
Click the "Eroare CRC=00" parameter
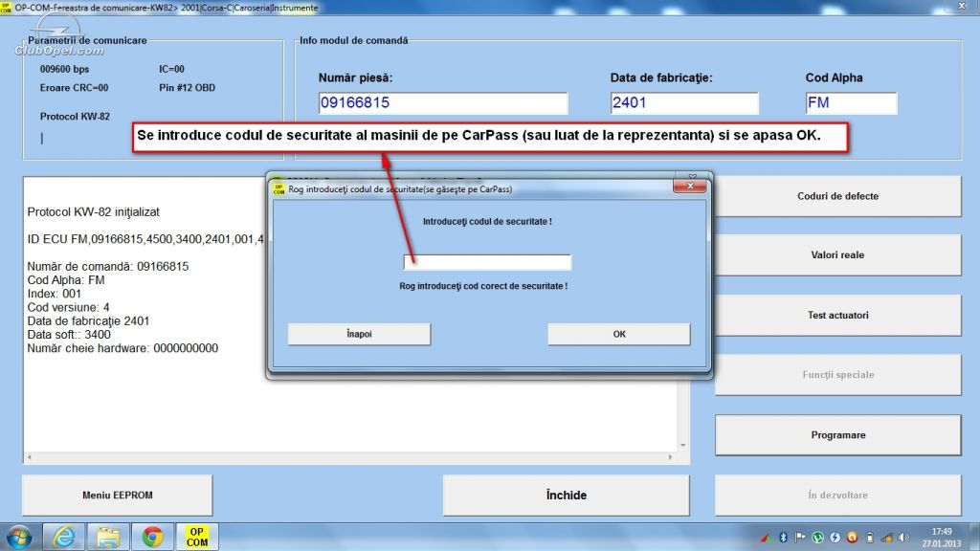pos(74,88)
